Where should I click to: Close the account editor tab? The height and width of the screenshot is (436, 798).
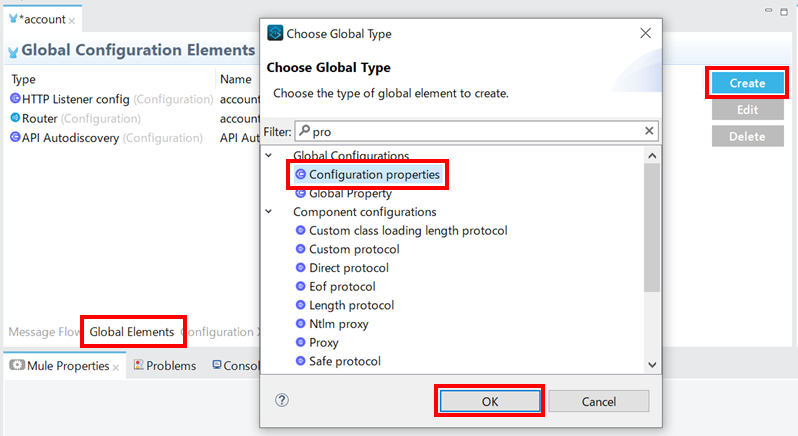(72, 20)
